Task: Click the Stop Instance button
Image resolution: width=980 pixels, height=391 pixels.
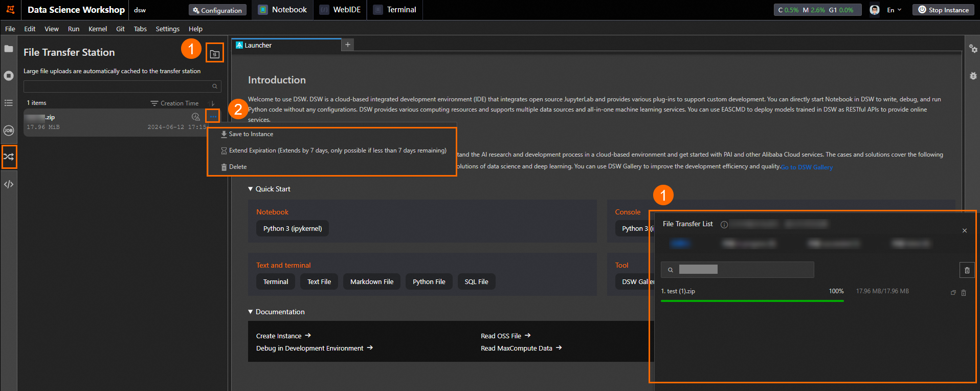Action: [x=944, y=10]
